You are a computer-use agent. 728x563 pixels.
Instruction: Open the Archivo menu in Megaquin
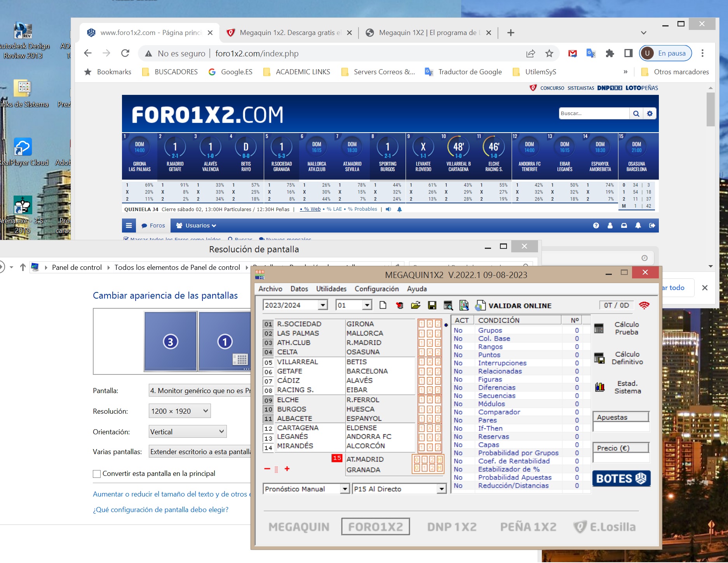pos(270,289)
